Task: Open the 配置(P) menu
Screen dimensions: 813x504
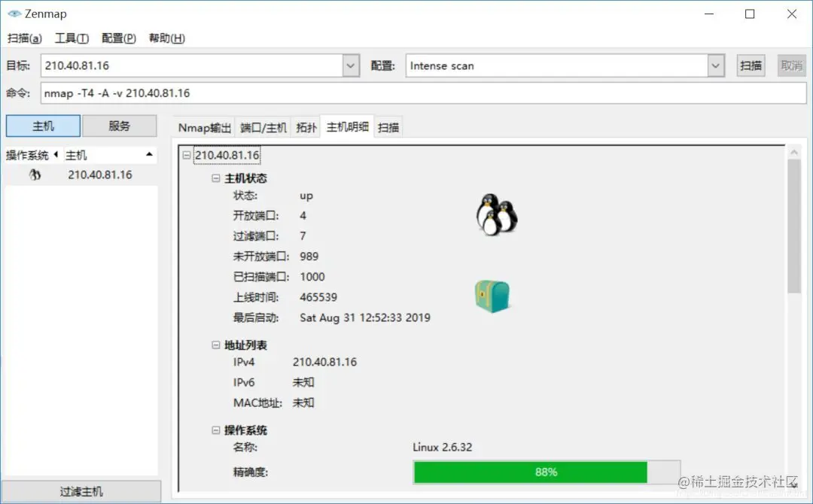Action: click(x=119, y=38)
